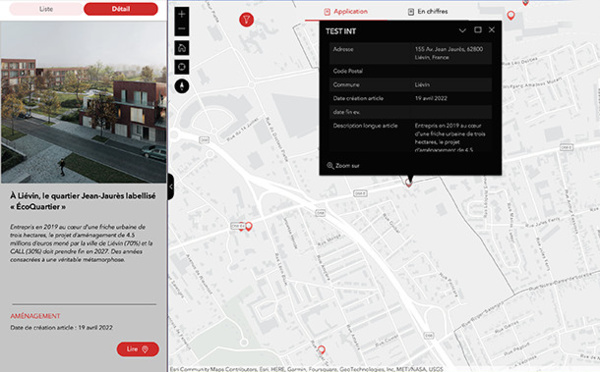The height and width of the screenshot is (372, 600).
Task: Select the Détail tab
Action: [121, 9]
